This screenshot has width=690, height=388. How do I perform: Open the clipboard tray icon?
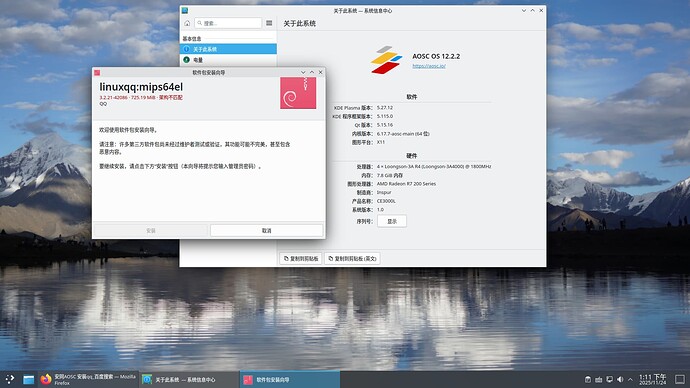(x=587, y=379)
